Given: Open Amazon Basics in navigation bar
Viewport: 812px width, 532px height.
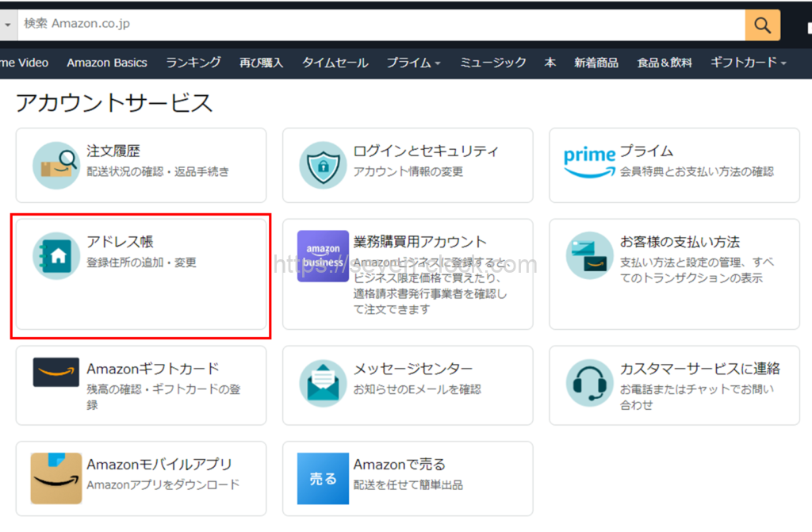Looking at the screenshot, I should [x=107, y=63].
